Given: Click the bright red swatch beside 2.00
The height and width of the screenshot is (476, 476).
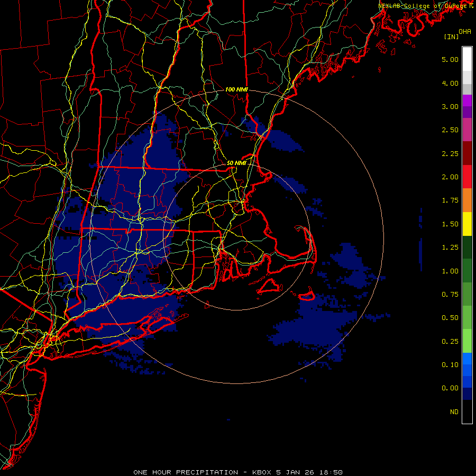Looking at the screenshot, I should pos(467,177).
